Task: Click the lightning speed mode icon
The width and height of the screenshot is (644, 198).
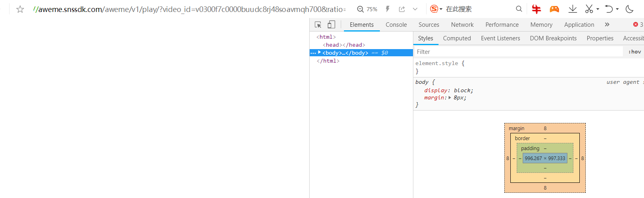Action: coord(387,9)
